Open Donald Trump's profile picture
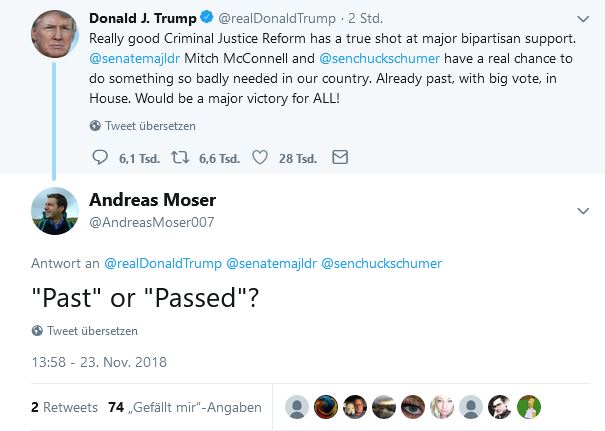 coord(54,34)
